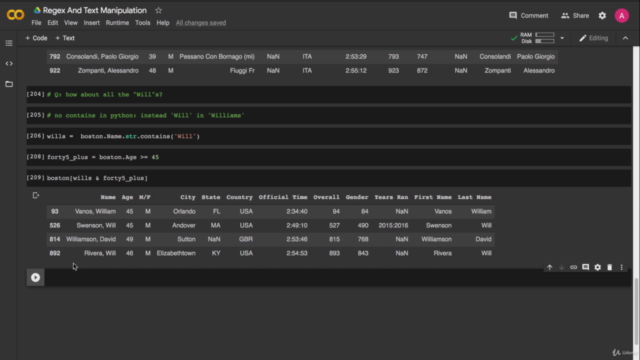Viewport: 640px width, 360px height.
Task: Add a new Code cell
Action: coord(36,38)
